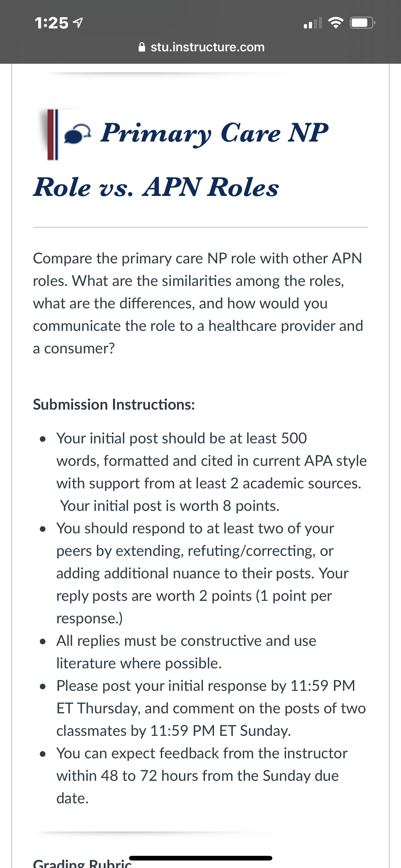Screen dimensions: 401x868
Task: Tap the stu.instructure.com address bar
Action: click(201, 47)
